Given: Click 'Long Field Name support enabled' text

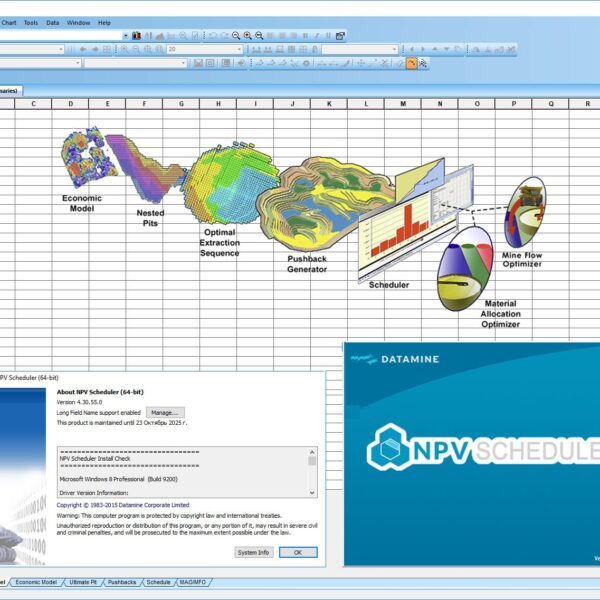Looking at the screenshot, I should tap(99, 412).
